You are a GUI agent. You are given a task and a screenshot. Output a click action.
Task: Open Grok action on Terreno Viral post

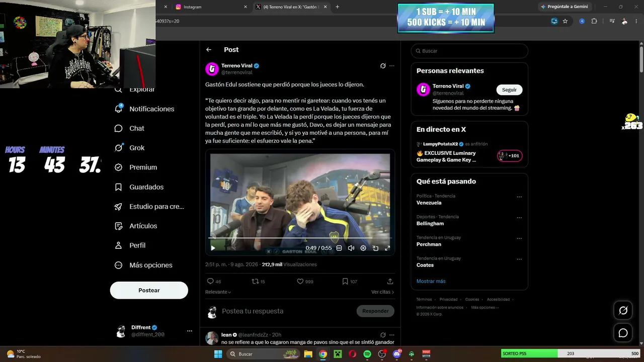click(383, 66)
